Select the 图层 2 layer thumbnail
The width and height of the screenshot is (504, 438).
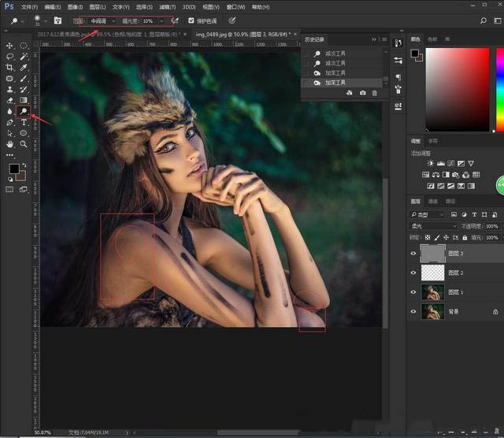pyautogui.click(x=432, y=273)
